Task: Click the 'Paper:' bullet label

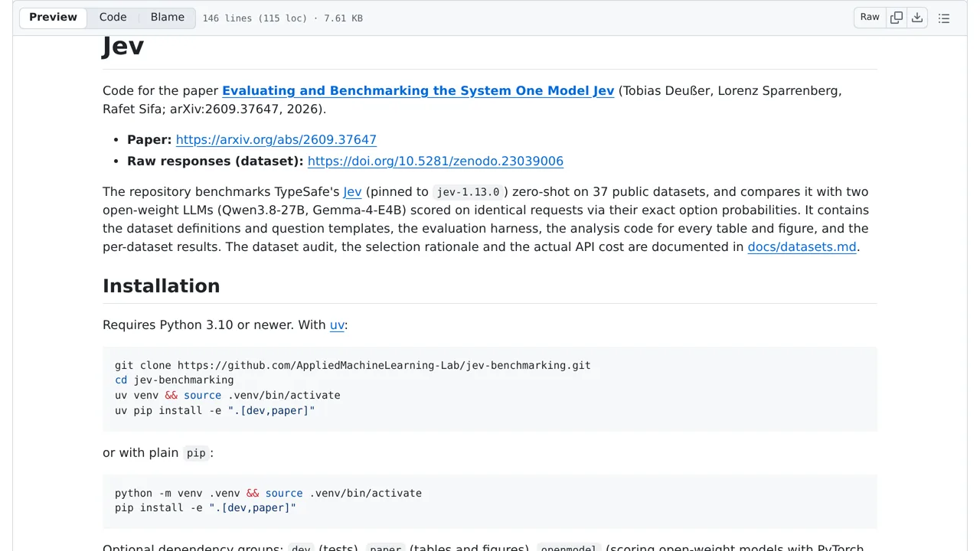Action: tap(149, 140)
